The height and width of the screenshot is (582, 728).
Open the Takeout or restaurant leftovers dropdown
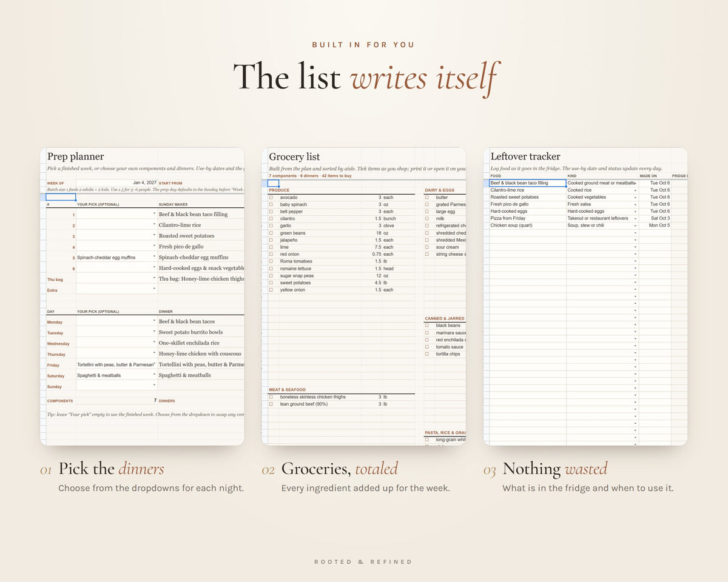(635, 219)
